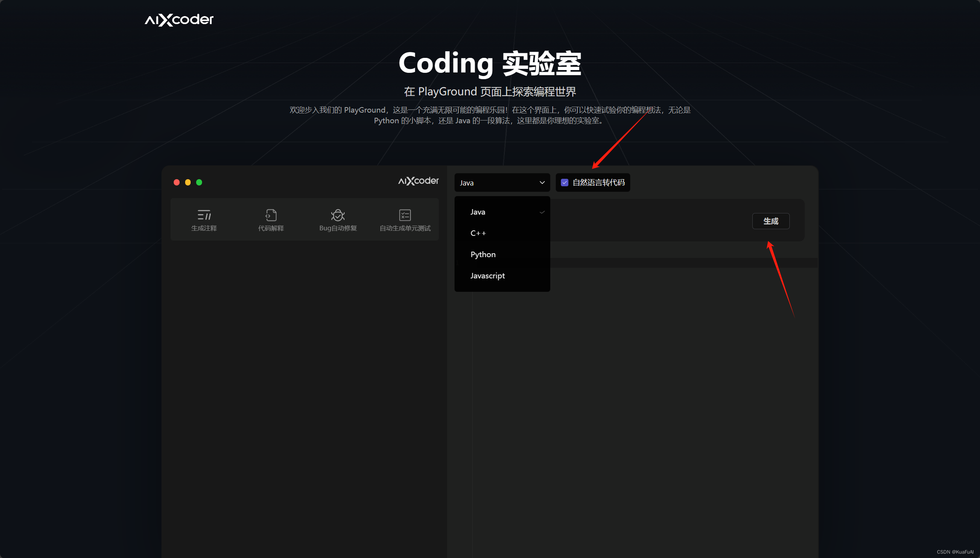This screenshot has height=558, width=980.
Task: Choose C++ from the language list
Action: 478,234
